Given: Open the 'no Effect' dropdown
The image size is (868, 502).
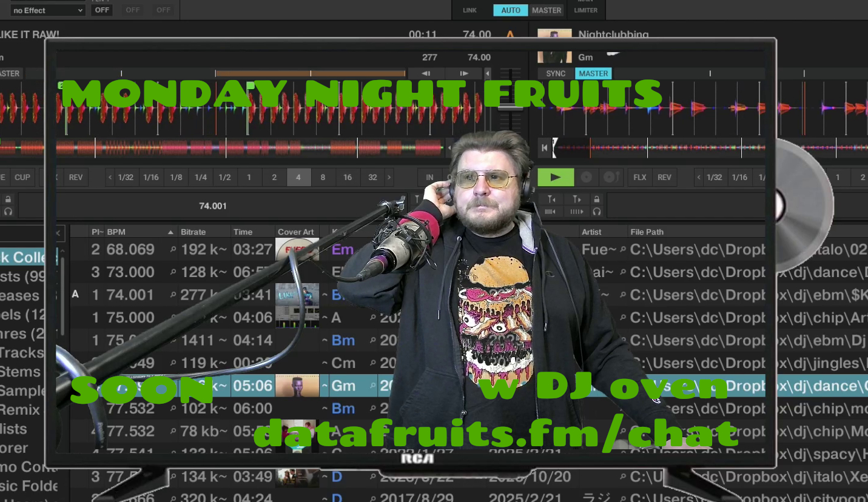Looking at the screenshot, I should [47, 10].
